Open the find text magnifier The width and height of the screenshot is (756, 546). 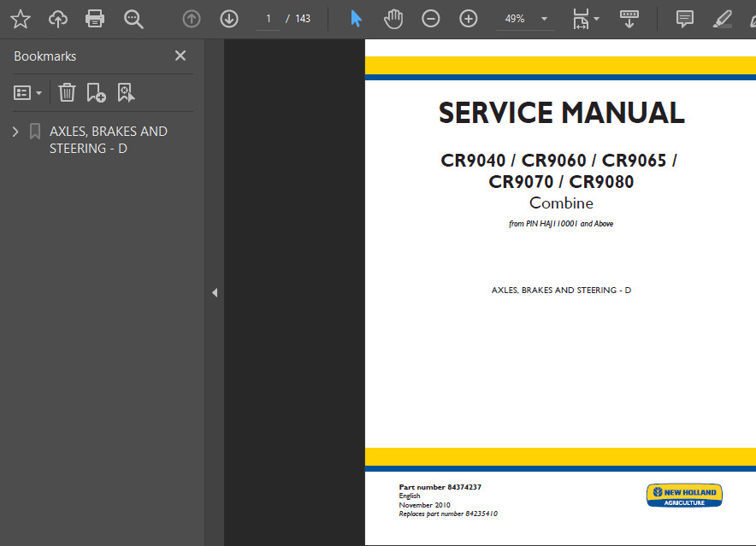(133, 20)
